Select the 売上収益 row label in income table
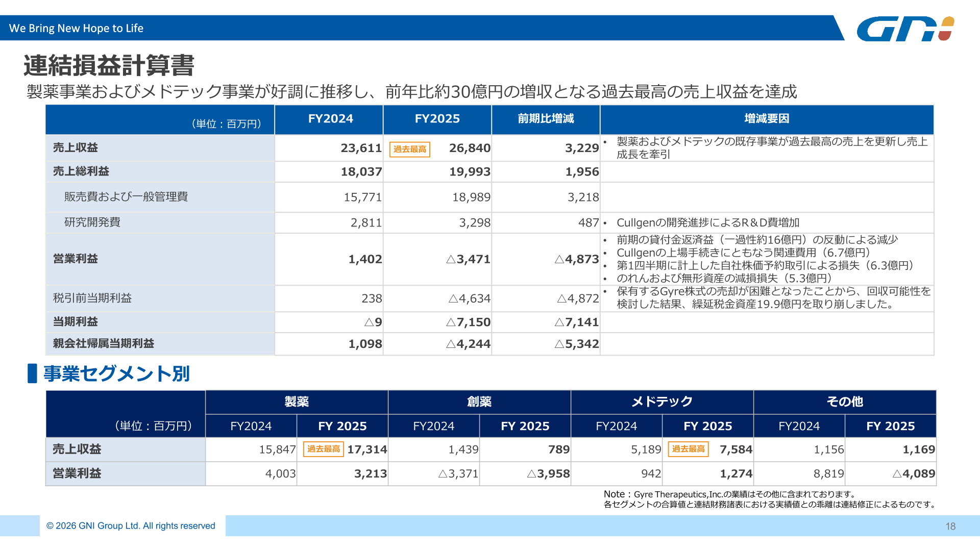 point(76,147)
